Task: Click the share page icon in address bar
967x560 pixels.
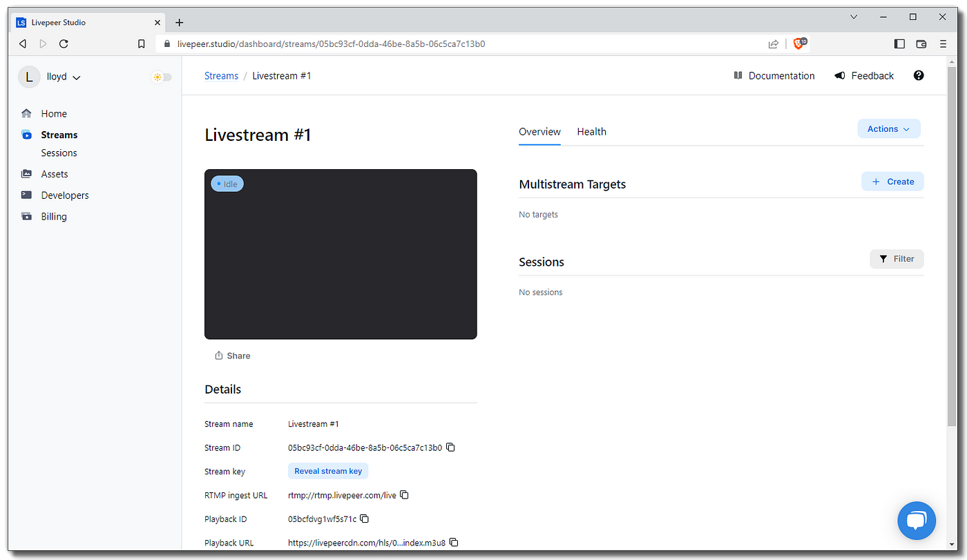Action: click(773, 44)
